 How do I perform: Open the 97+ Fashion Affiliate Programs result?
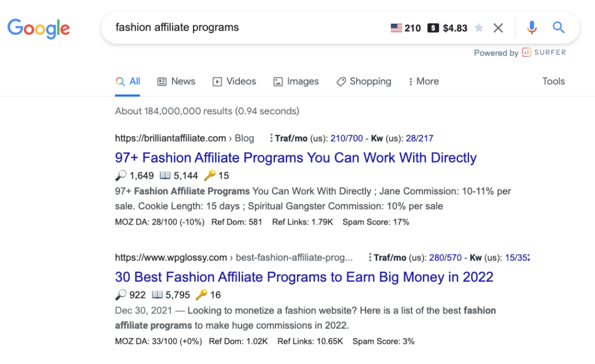pos(296,158)
